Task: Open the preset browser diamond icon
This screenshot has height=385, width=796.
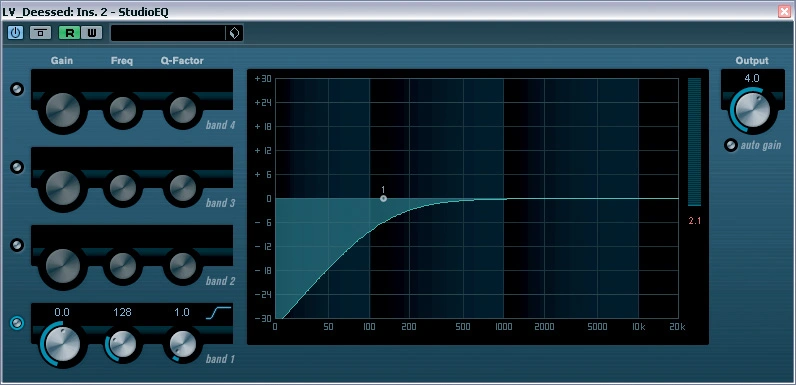Action: [234, 33]
